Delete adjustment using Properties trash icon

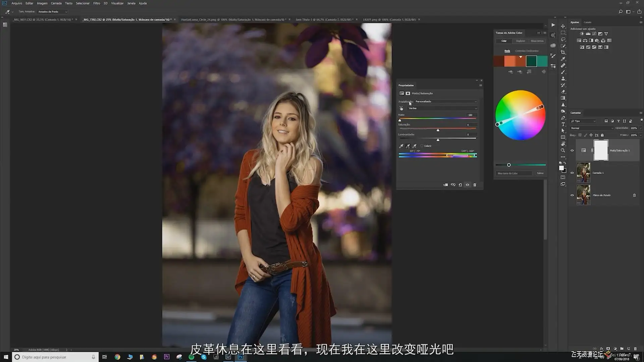point(475,185)
